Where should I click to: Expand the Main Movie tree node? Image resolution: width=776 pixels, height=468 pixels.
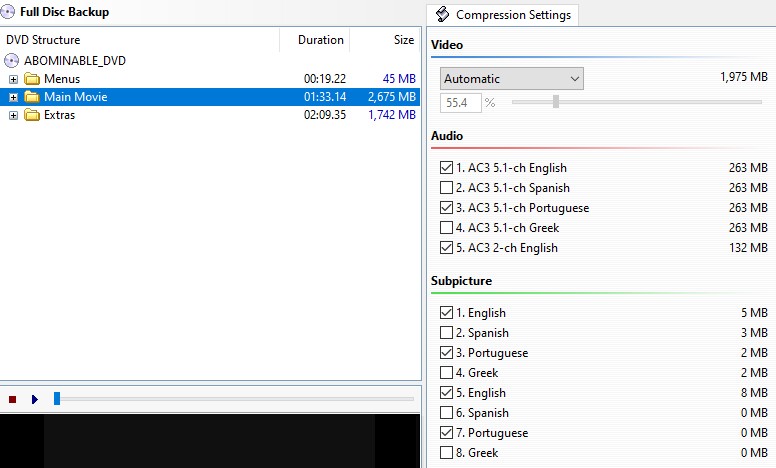[x=13, y=97]
